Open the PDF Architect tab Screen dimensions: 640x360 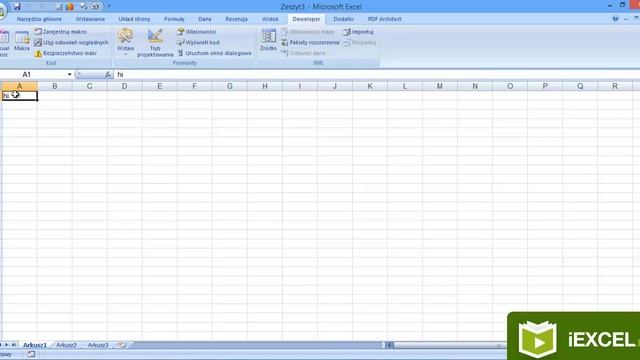point(384,19)
